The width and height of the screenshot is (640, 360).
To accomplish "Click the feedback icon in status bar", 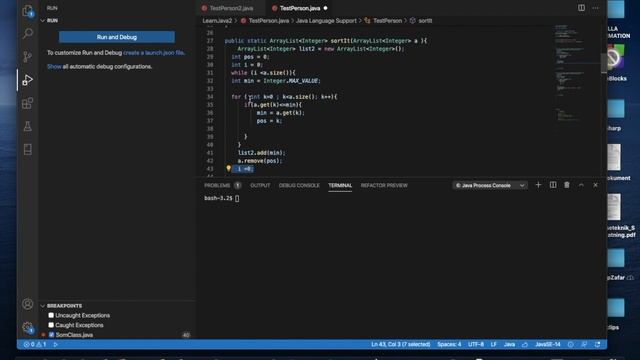I will coord(584,344).
